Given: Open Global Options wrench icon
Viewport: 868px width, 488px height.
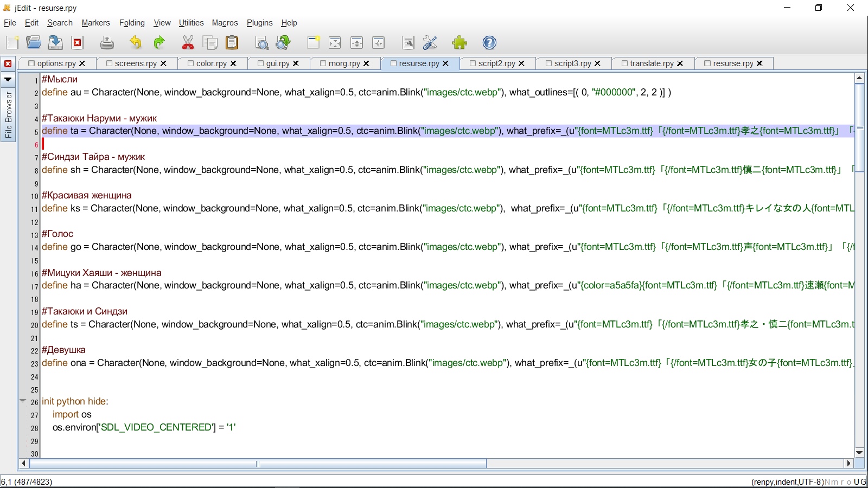Looking at the screenshot, I should pyautogui.click(x=430, y=43).
